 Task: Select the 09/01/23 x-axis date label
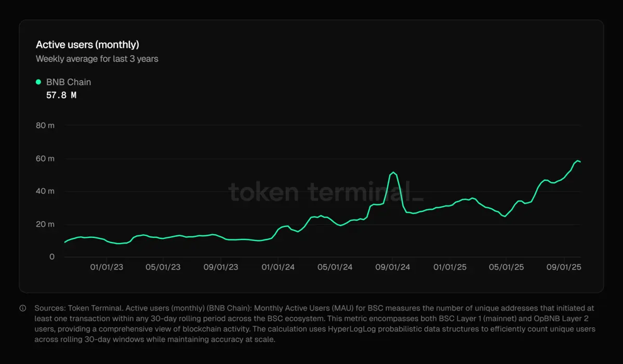[x=221, y=267]
